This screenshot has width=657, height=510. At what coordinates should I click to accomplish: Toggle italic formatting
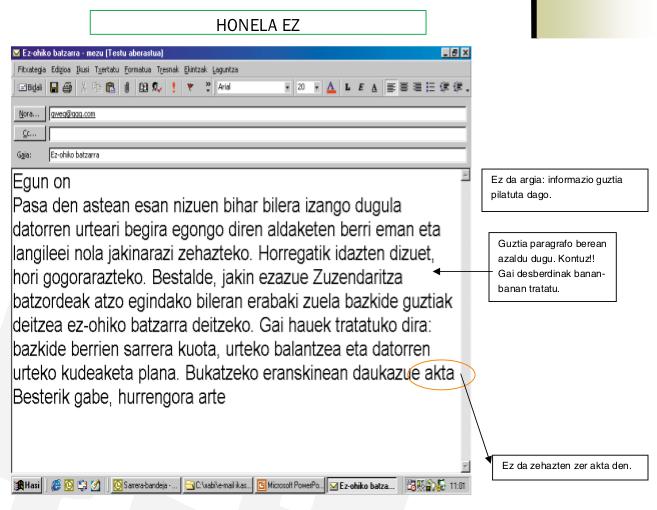click(x=359, y=87)
